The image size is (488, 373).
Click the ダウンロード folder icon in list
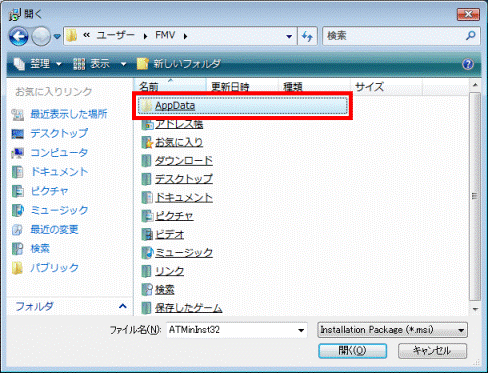(x=147, y=161)
